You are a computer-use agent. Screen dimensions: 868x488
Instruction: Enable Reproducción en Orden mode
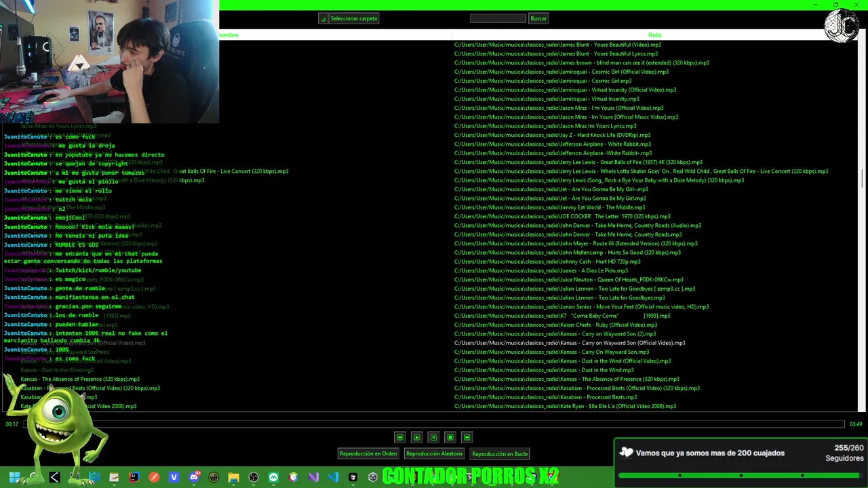coord(368,453)
